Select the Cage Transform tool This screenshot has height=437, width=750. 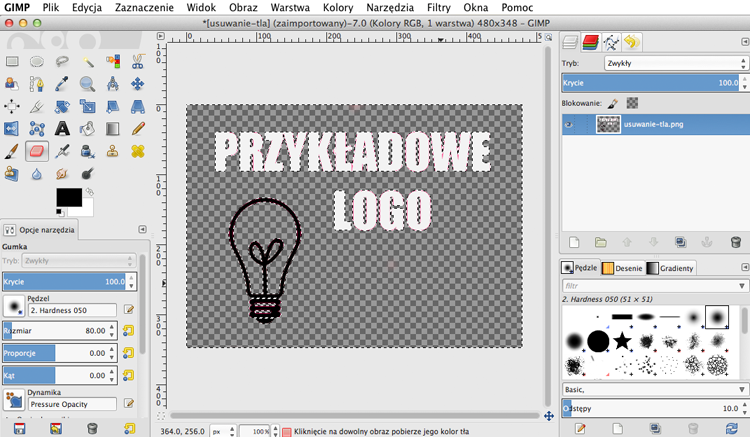37,129
